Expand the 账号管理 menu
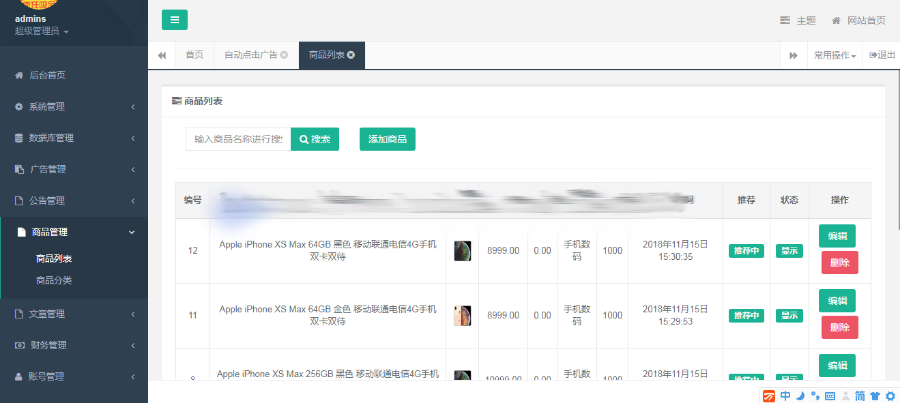Viewport: 900px width, 403px height. point(73,377)
